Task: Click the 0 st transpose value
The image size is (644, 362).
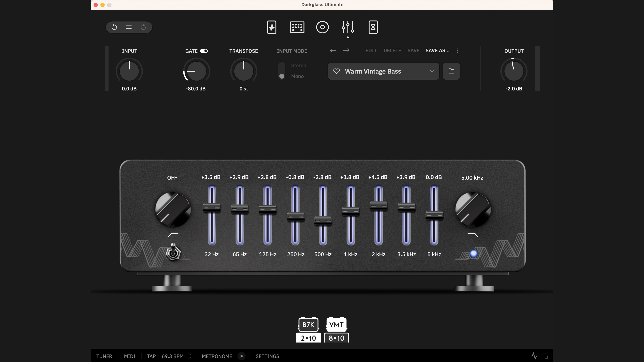Action: click(244, 89)
